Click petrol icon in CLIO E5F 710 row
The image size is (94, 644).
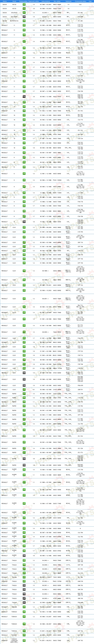24,242
